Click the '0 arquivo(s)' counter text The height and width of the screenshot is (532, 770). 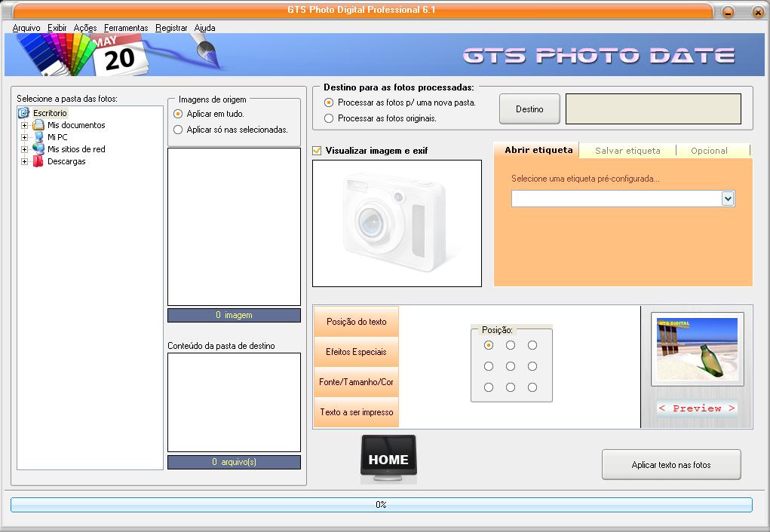(x=235, y=462)
